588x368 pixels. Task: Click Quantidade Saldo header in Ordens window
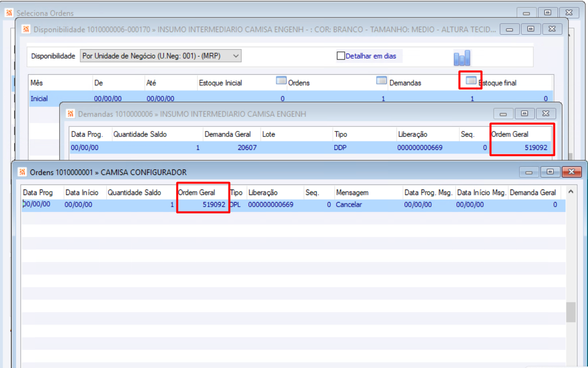[134, 193]
